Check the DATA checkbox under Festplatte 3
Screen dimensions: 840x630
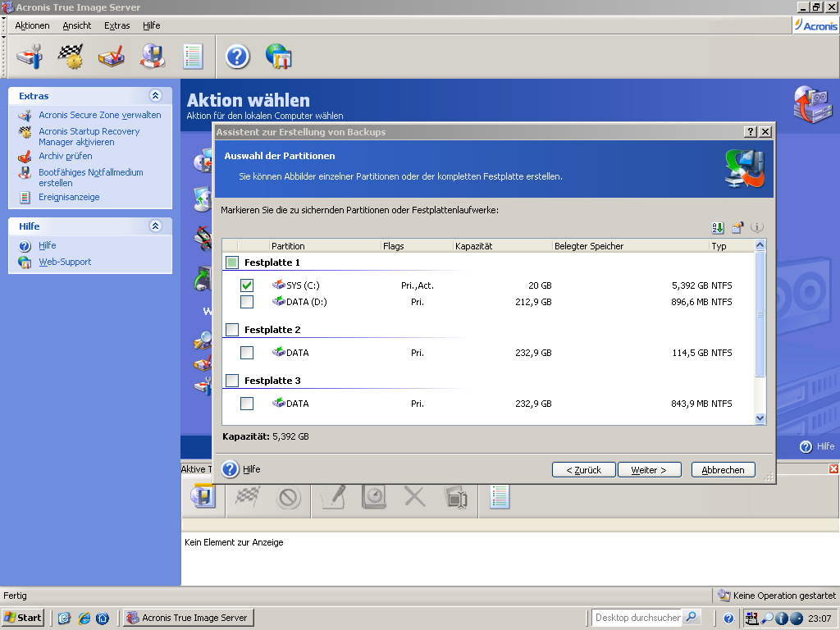pos(247,404)
